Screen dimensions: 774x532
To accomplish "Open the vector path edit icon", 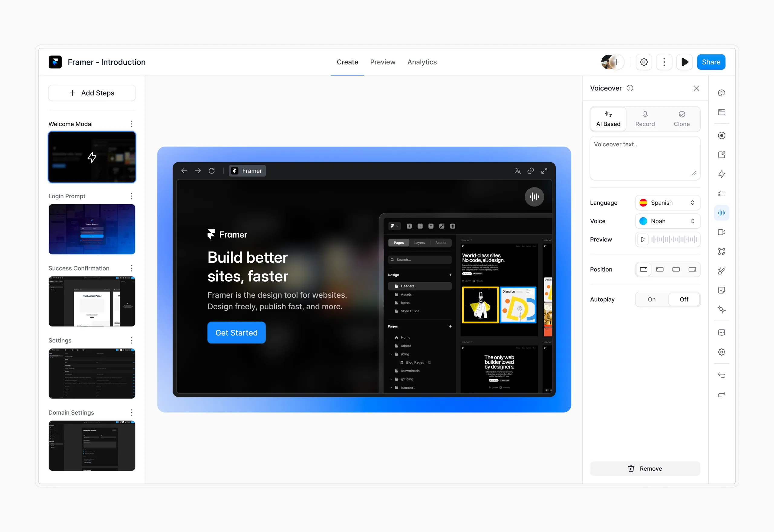I will pos(721,251).
